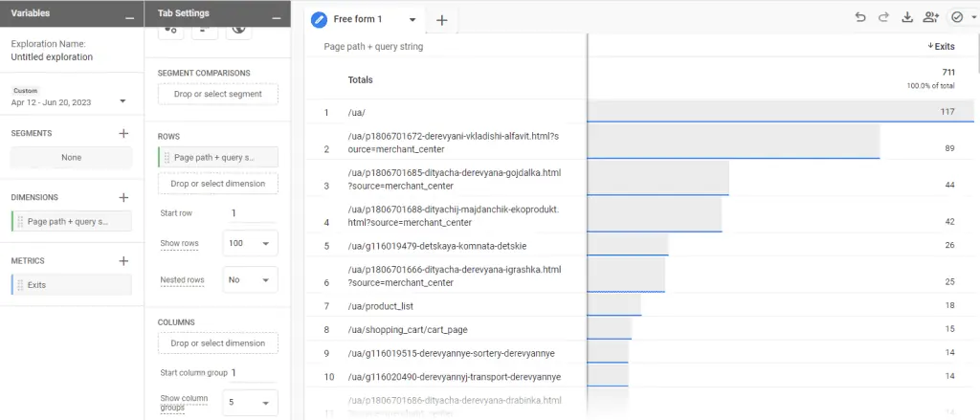The width and height of the screenshot is (980, 420).
Task: Add a new metric with plus icon
Action: click(123, 261)
